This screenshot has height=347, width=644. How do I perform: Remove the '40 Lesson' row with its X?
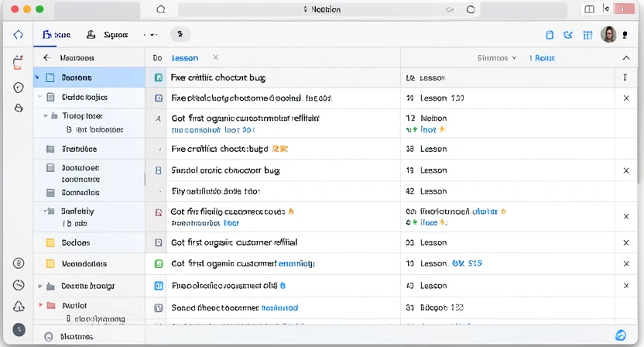point(626,285)
